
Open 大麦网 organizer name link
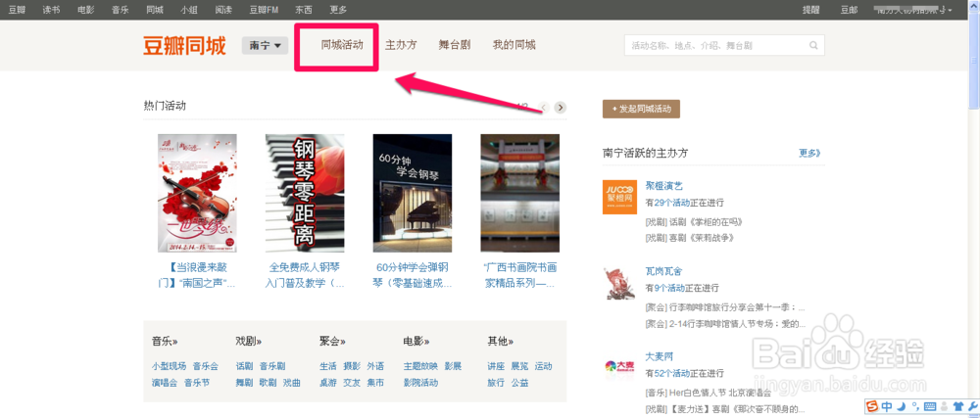coord(660,357)
